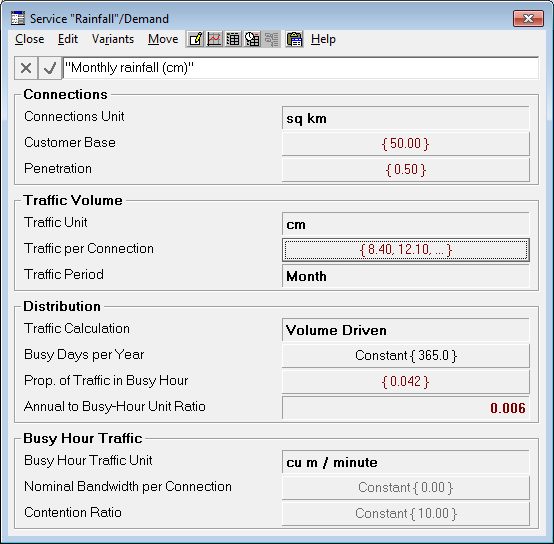Cancel formula edit with the X icon
Image resolution: width=554 pixels, height=544 pixels.
[26, 68]
